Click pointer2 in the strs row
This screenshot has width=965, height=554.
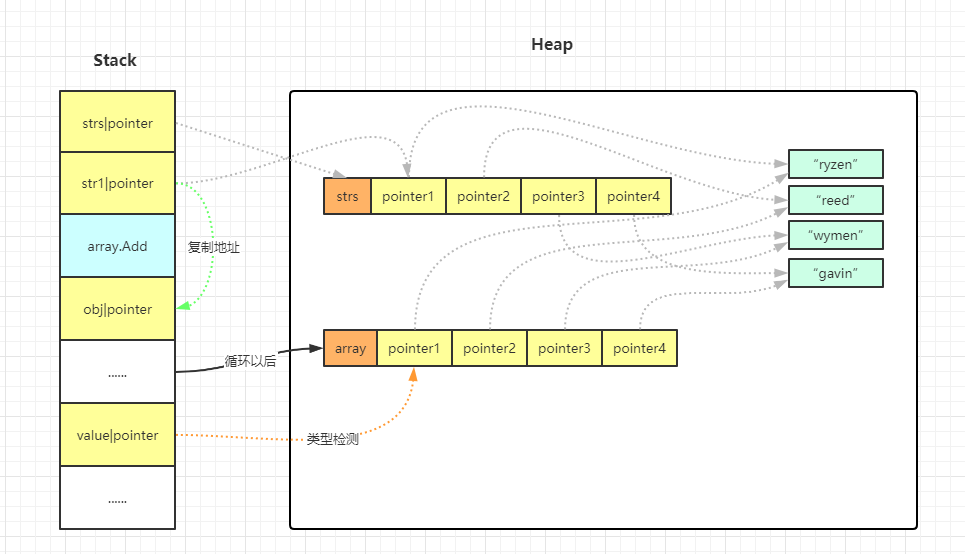click(483, 196)
